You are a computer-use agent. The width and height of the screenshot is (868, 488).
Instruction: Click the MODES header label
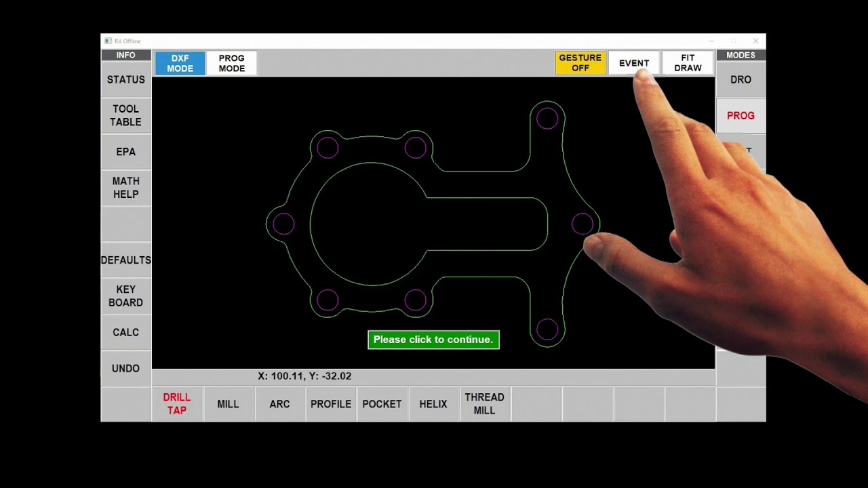coord(741,55)
